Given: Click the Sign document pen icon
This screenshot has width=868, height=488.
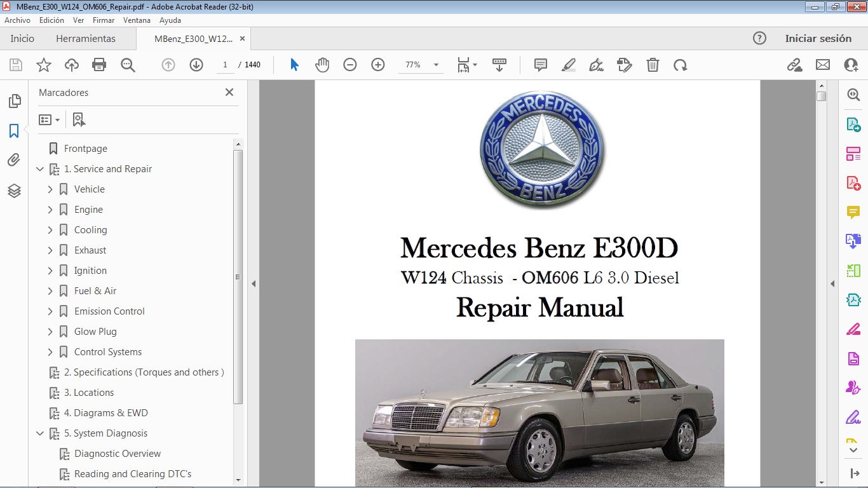Looking at the screenshot, I should point(596,65).
